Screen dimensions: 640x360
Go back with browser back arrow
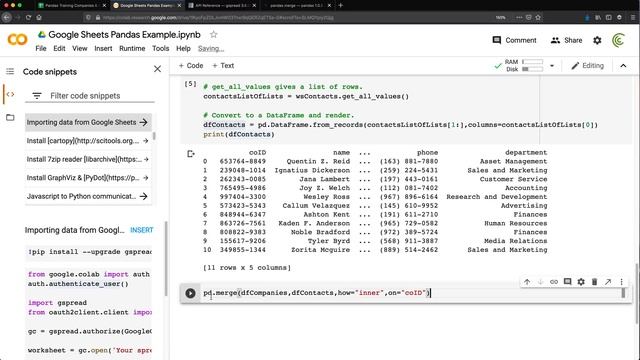click(x=7, y=18)
